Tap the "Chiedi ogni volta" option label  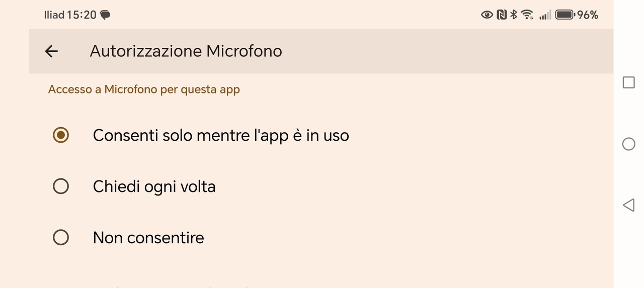[154, 186]
